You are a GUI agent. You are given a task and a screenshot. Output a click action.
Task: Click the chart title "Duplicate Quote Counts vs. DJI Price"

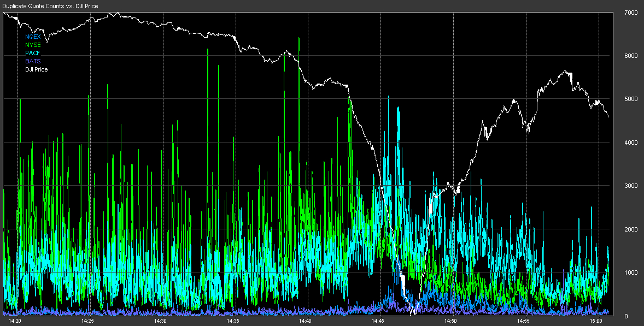point(50,6)
